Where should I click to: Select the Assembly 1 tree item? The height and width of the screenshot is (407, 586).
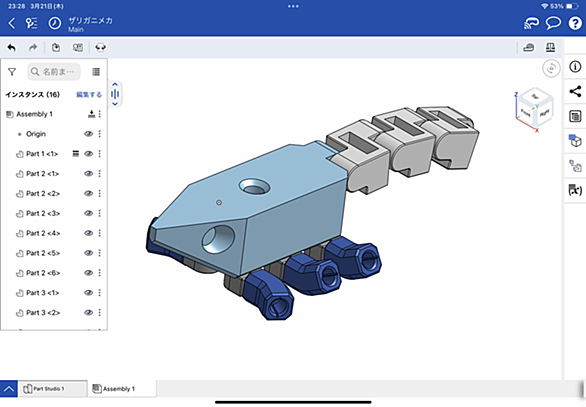coord(34,114)
